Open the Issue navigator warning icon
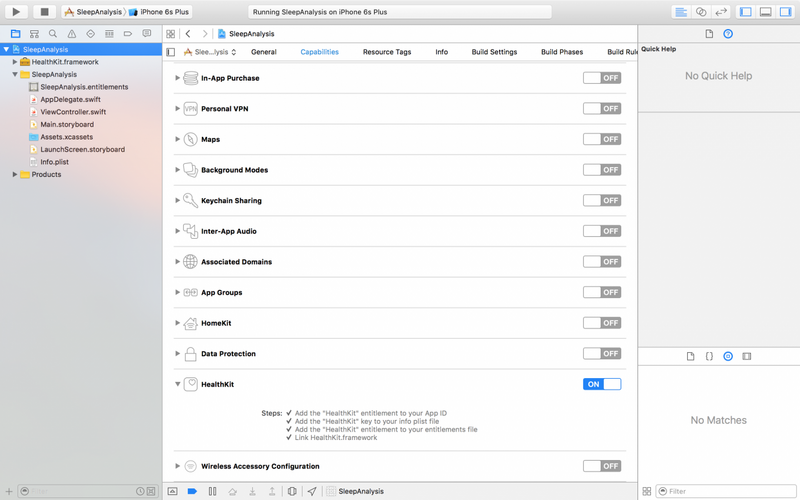 pos(71,34)
